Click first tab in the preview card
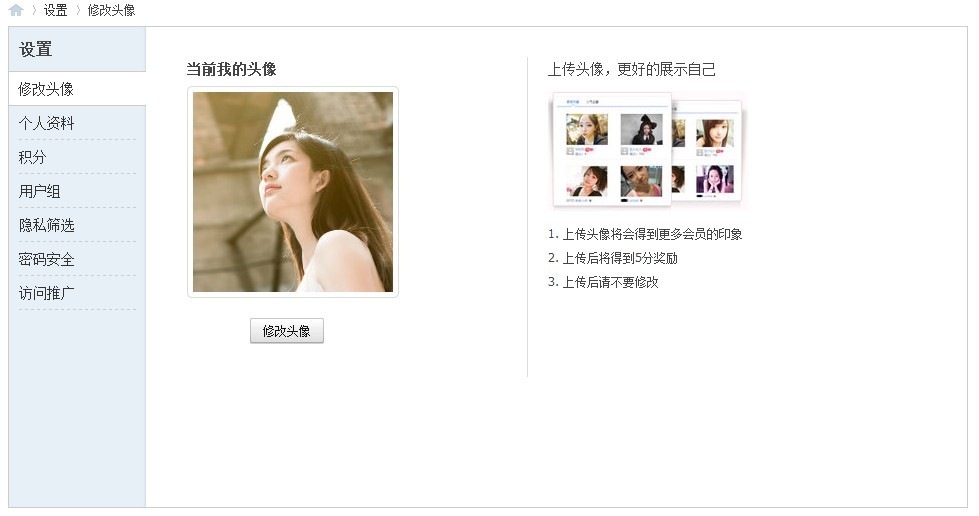This screenshot has width=979, height=516. click(572, 101)
